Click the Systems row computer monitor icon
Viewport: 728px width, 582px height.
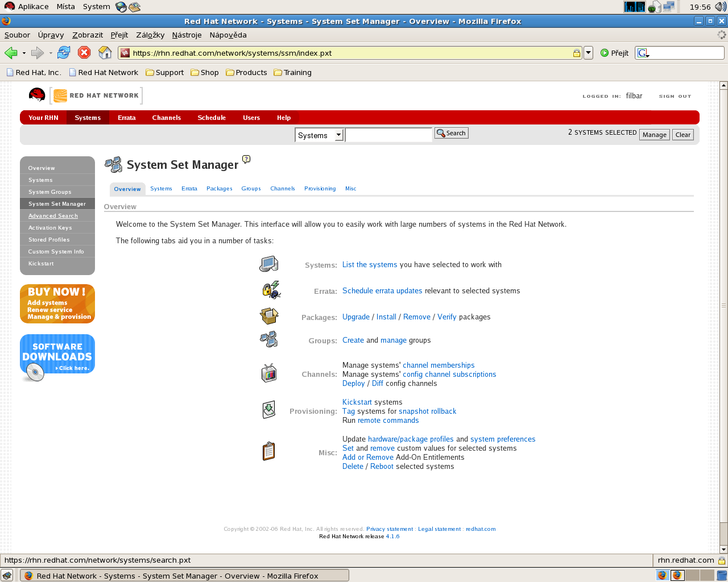(x=269, y=264)
